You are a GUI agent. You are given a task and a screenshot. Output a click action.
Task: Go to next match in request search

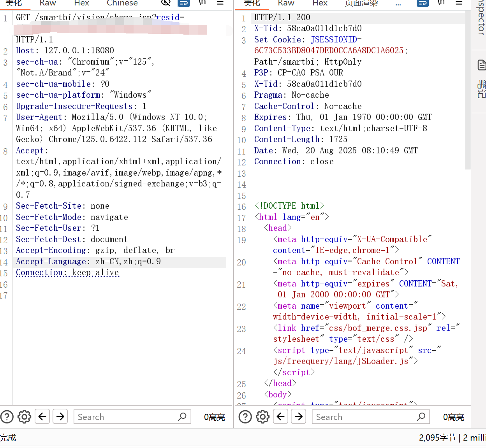click(x=60, y=416)
